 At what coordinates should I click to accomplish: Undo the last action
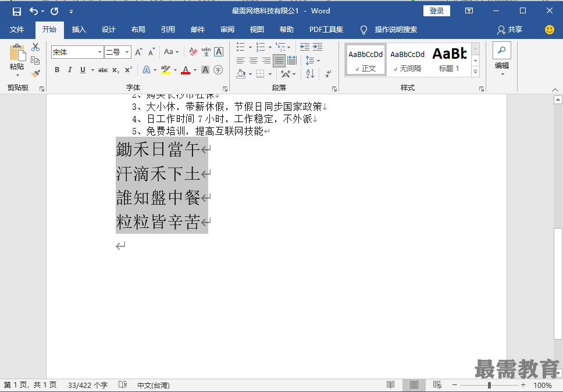pyautogui.click(x=33, y=11)
